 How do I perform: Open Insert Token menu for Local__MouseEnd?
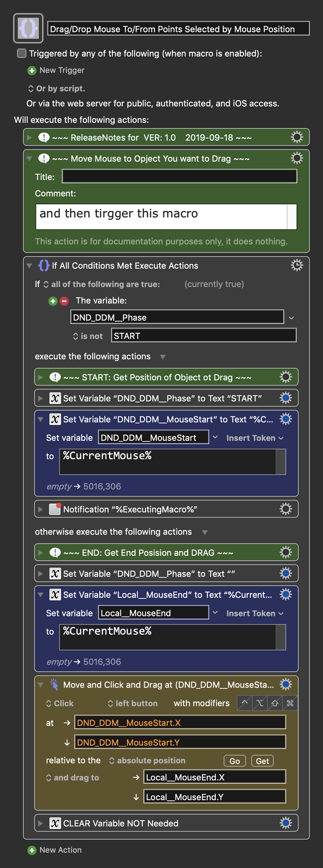click(x=255, y=613)
